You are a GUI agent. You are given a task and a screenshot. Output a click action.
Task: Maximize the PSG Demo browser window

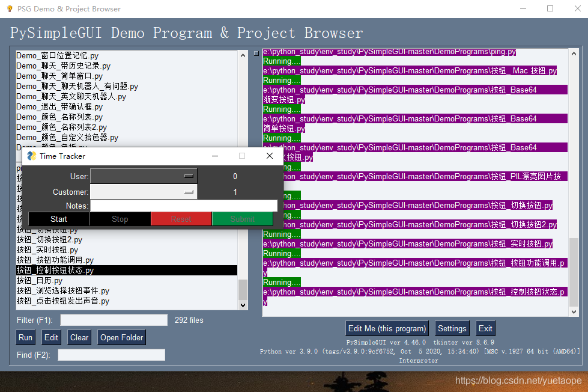(550, 8)
